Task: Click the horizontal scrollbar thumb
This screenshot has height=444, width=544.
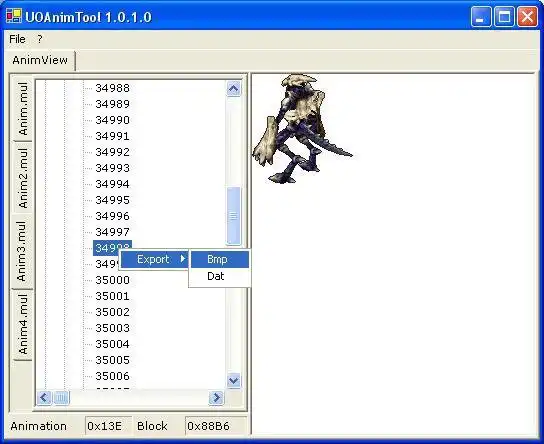Action: pyautogui.click(x=62, y=397)
